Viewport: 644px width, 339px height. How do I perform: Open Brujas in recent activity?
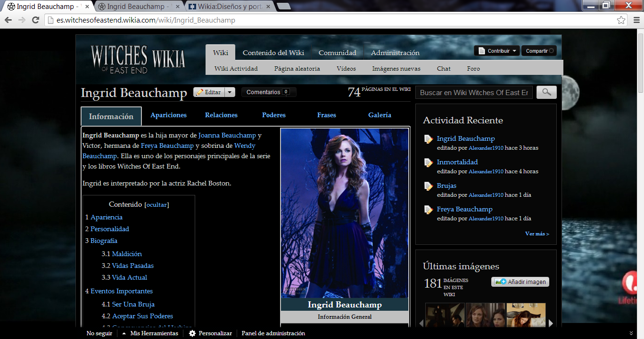pos(446,186)
